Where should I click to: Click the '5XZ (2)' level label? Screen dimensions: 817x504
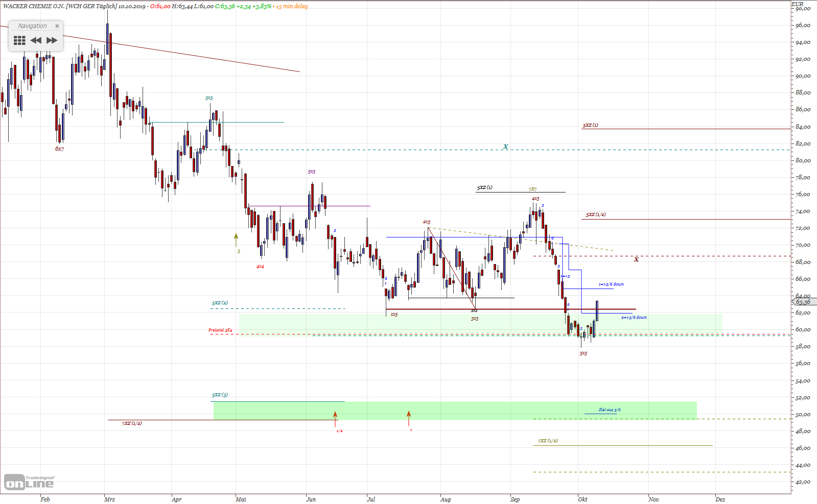(220, 303)
